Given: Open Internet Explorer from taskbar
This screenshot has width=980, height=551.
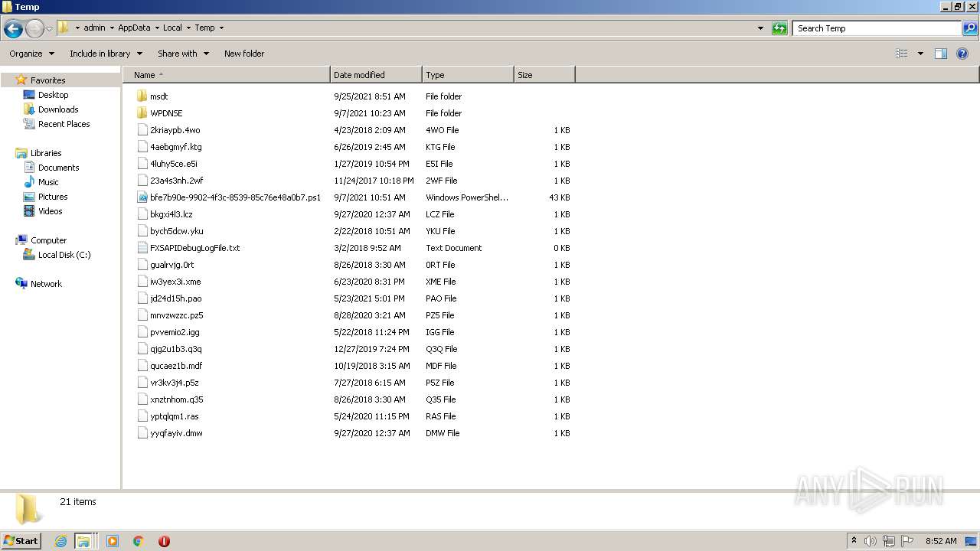Looking at the screenshot, I should [x=60, y=541].
